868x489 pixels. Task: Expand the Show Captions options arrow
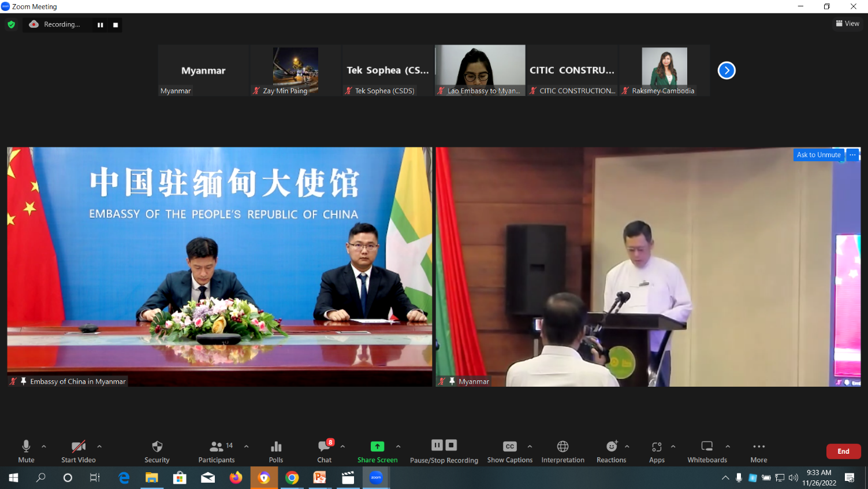tap(530, 446)
